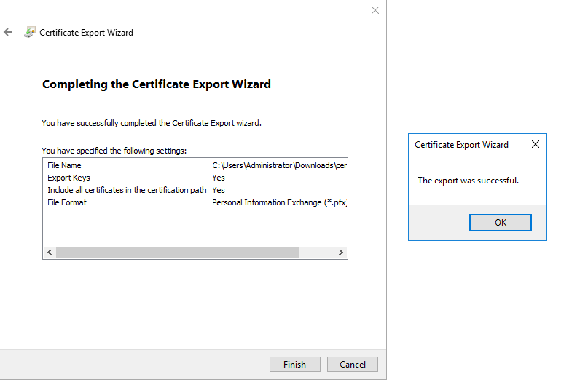Select the Include all certificates row

[x=195, y=190]
